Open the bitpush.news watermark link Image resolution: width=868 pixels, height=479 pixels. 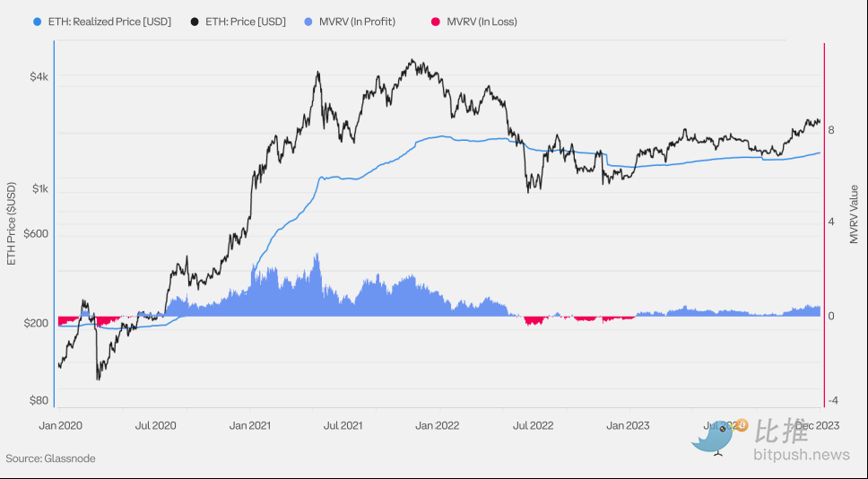(803, 455)
